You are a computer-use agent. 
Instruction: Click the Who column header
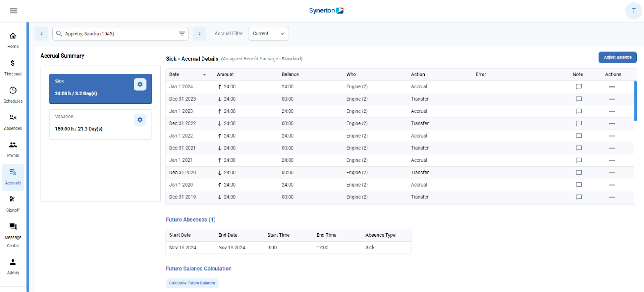(x=351, y=74)
